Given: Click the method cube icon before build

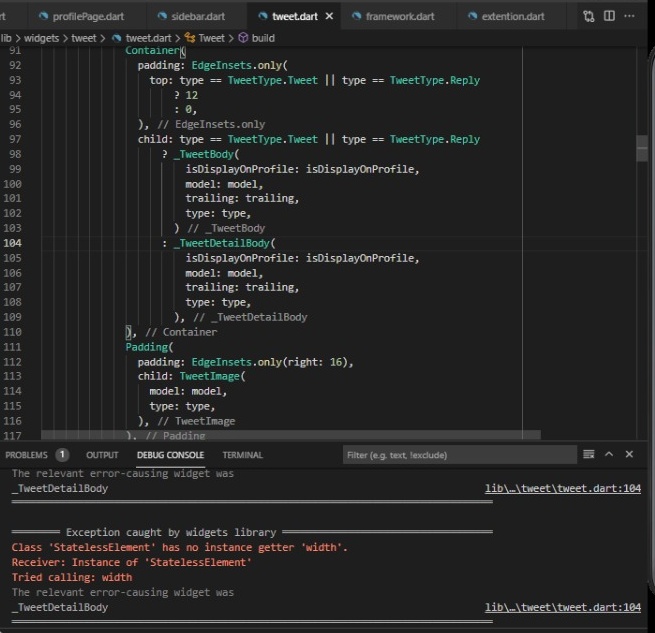Looking at the screenshot, I should tap(243, 38).
